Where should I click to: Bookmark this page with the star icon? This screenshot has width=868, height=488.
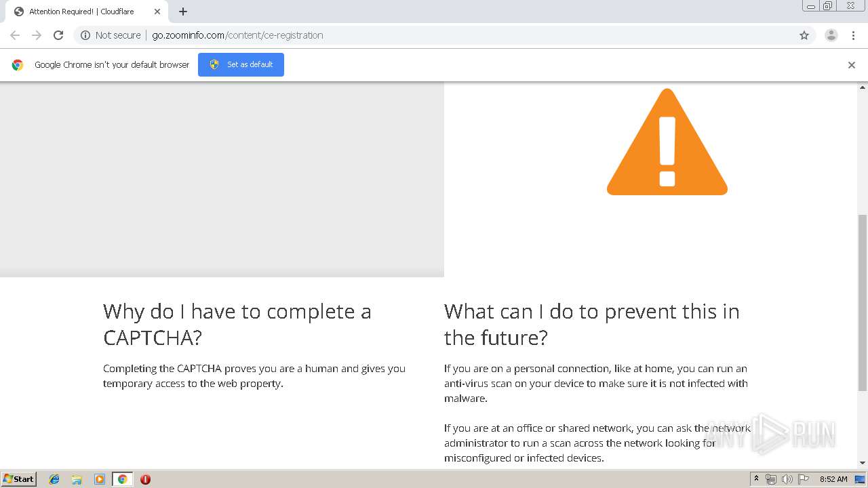pyautogui.click(x=804, y=35)
